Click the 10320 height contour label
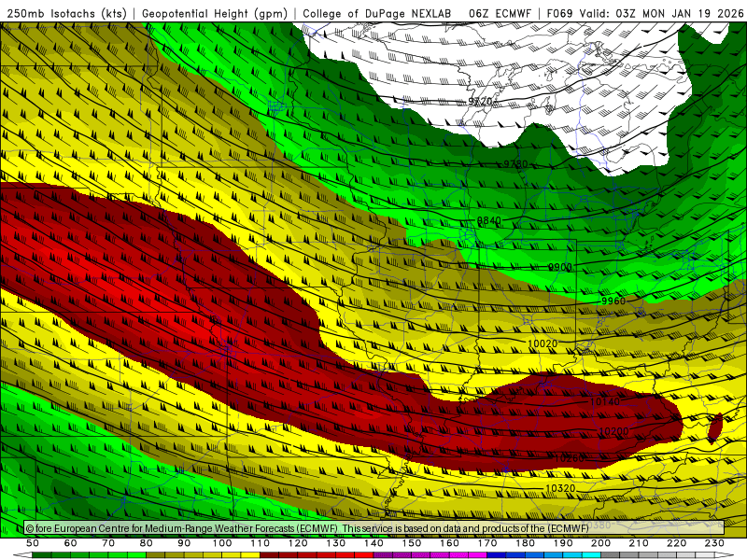747x560 pixels. [560, 488]
